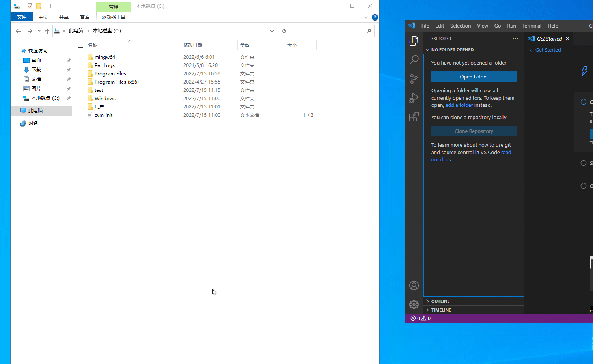Click the Accounts icon in activity bar
The height and width of the screenshot is (364, 593).
[x=414, y=286]
